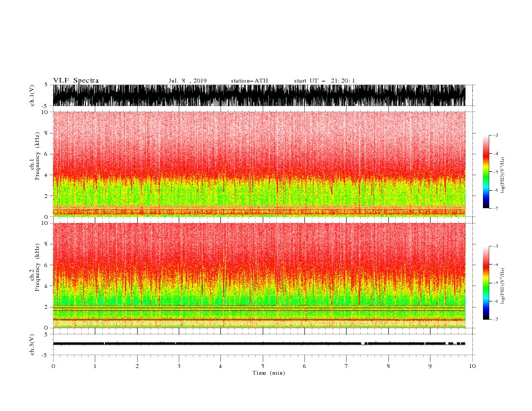Viewport: 532px width, 411px height.
Task: Click the 'ch.1(V)' waveform axis label
Action: point(32,95)
